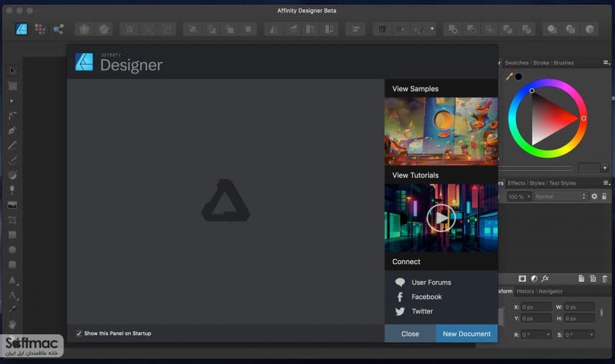The image size is (615, 364).
Task: Click the New Document button
Action: [467, 334]
